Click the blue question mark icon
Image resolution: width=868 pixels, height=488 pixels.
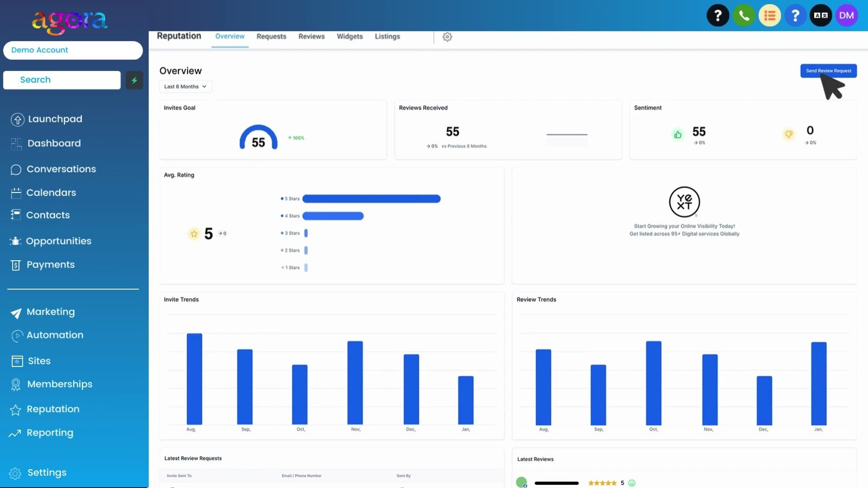[795, 16]
